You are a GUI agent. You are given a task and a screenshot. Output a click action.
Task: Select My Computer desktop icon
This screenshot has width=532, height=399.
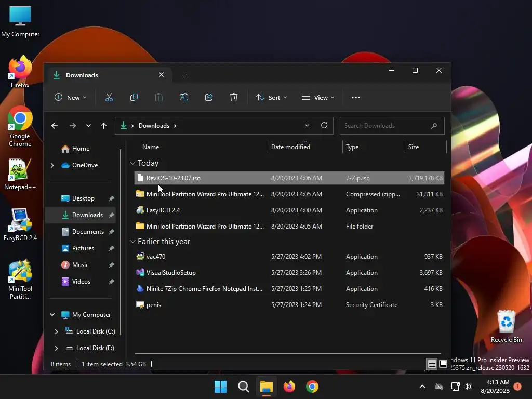click(20, 21)
